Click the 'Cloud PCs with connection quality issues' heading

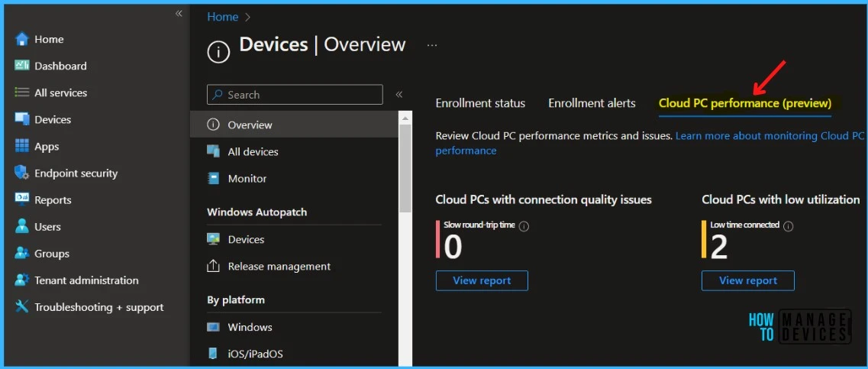coord(544,199)
